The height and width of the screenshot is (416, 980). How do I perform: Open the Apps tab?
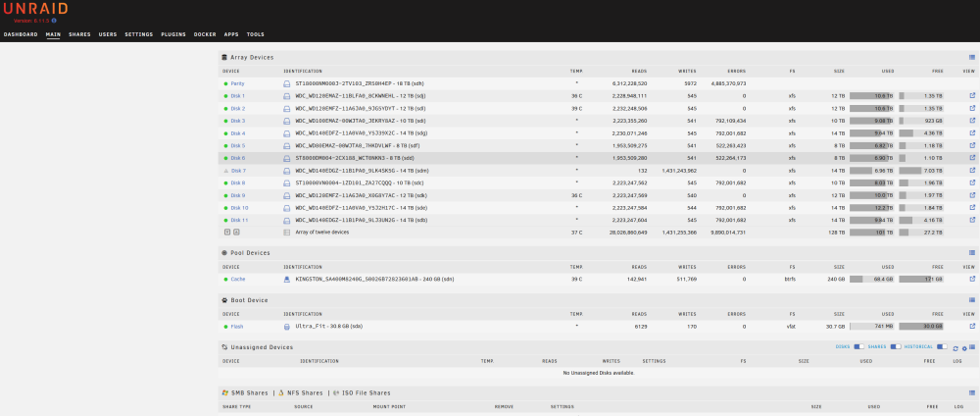231,34
